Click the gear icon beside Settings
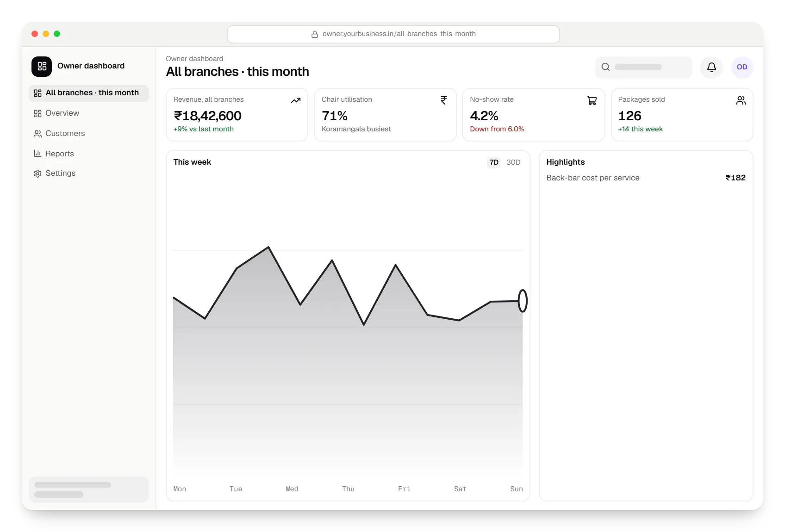Screen dimensions: 785x532 pyautogui.click(x=37, y=173)
